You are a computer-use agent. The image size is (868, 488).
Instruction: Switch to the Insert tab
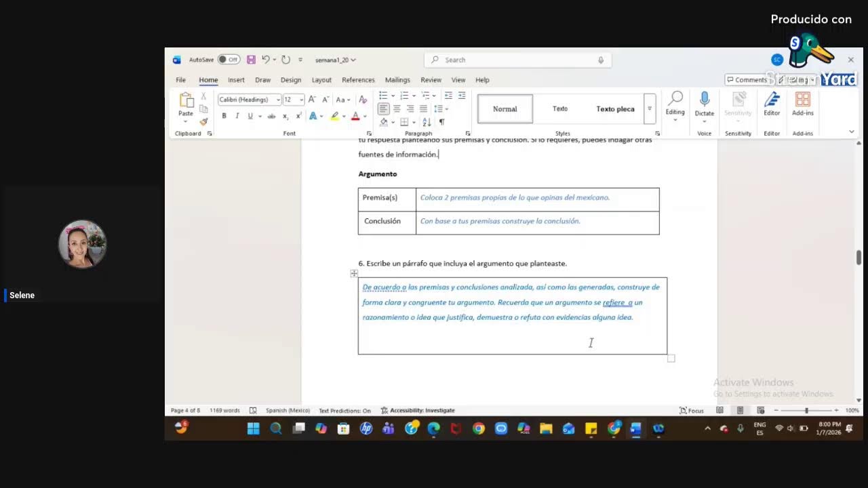236,80
